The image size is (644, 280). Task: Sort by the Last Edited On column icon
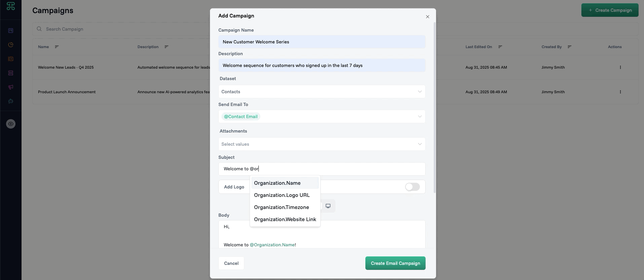click(x=500, y=47)
